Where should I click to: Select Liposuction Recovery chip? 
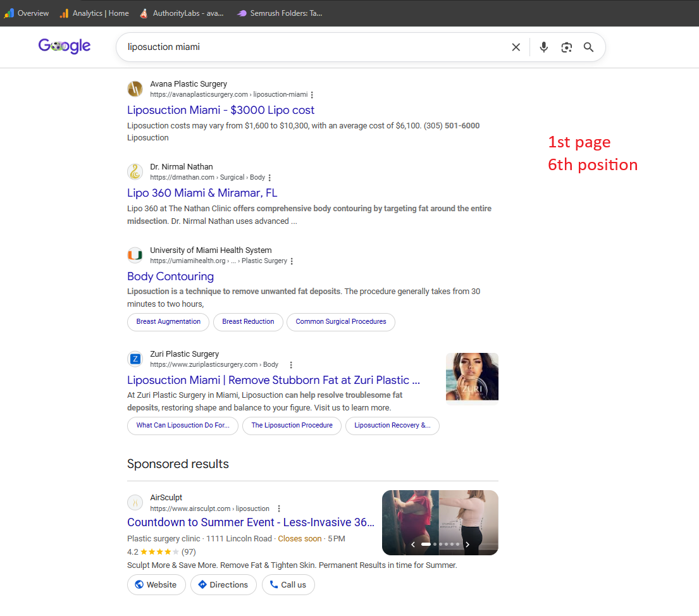click(392, 426)
